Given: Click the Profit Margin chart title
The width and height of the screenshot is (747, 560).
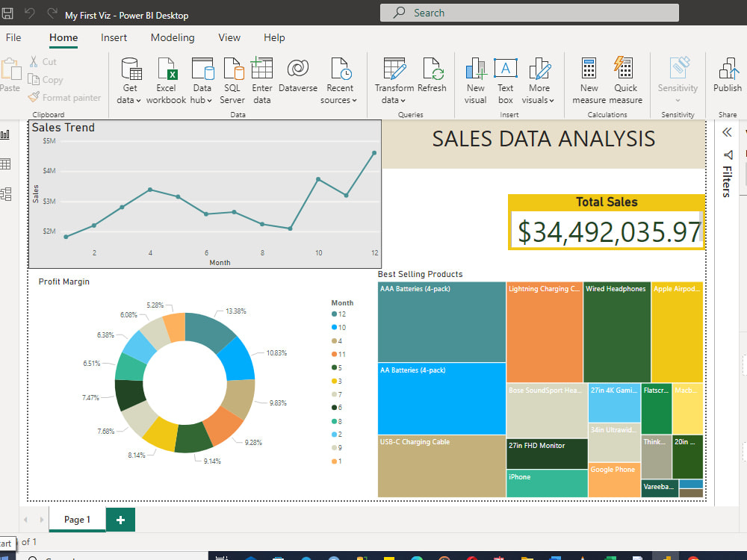Looking at the screenshot, I should [x=63, y=281].
